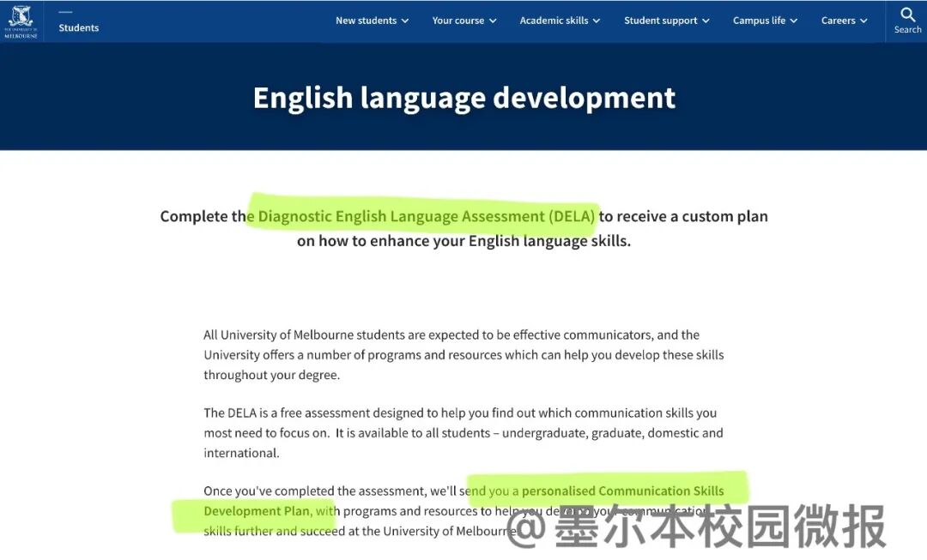The image size is (927, 560).
Task: Expand the chevron beside Your course
Action: pyautogui.click(x=493, y=21)
